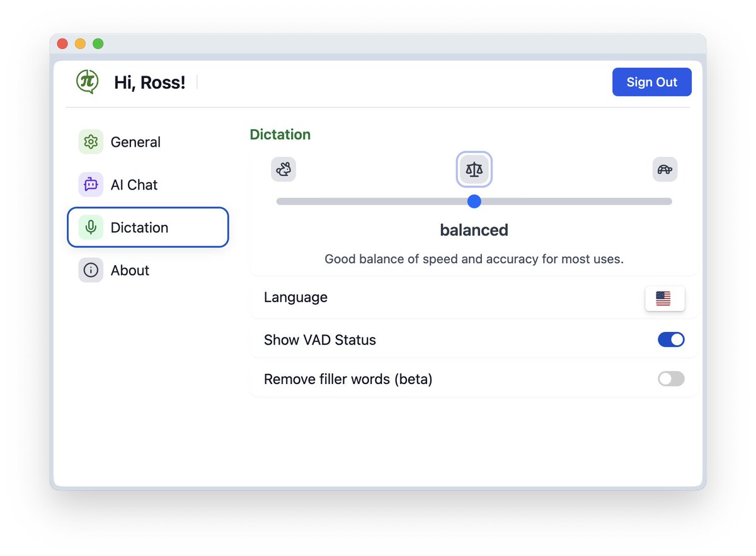The width and height of the screenshot is (756, 556).
Task: Click the 'Hi, Ross!' greeting text
Action: pos(150,82)
